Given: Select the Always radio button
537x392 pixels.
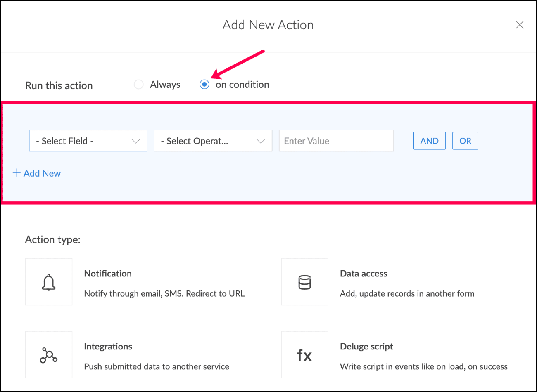Looking at the screenshot, I should coord(139,85).
